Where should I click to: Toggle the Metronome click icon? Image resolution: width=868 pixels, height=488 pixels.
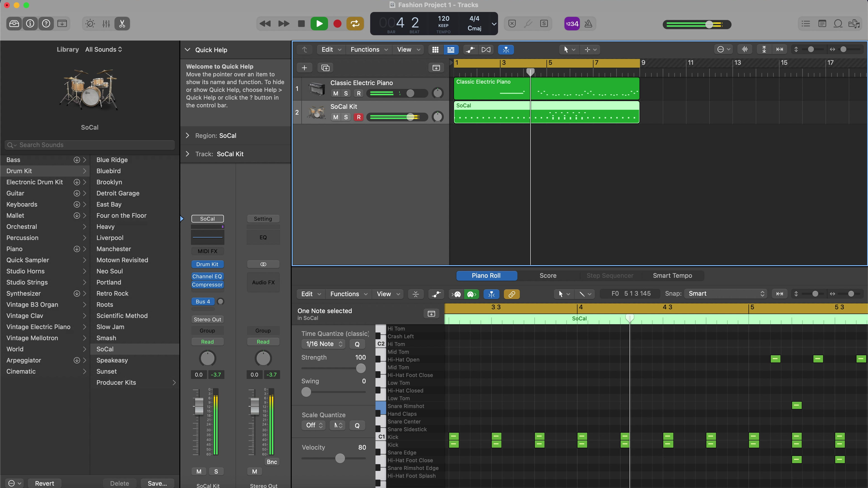(x=588, y=23)
